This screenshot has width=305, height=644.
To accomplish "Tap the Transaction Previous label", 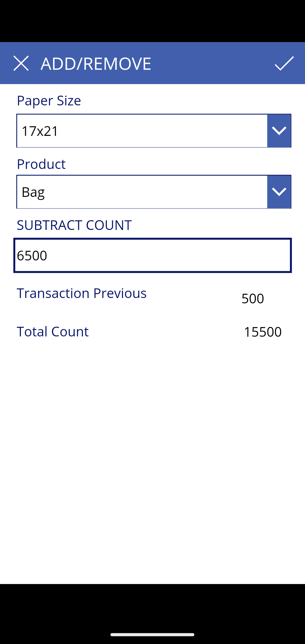I will pos(82,293).
